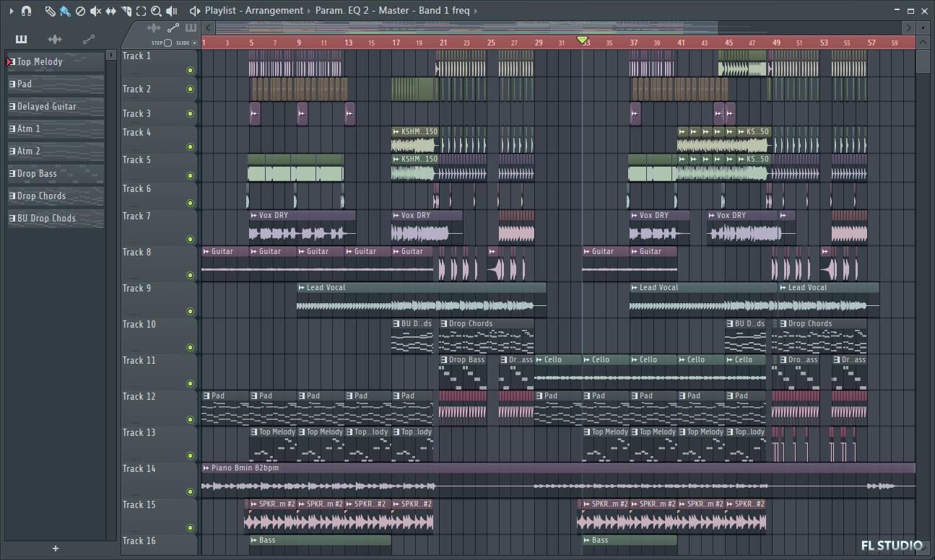935x560 pixels.
Task: Mute Track 4 with its green light
Action: 190,147
